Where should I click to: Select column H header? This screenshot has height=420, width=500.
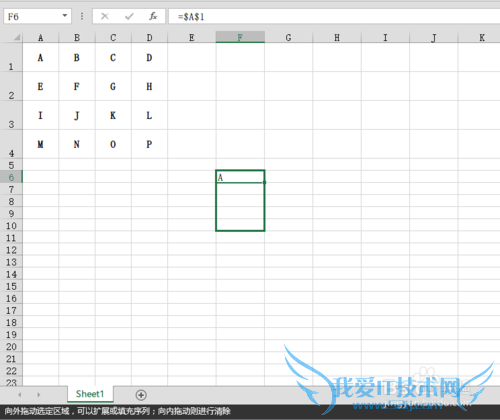[x=337, y=37]
